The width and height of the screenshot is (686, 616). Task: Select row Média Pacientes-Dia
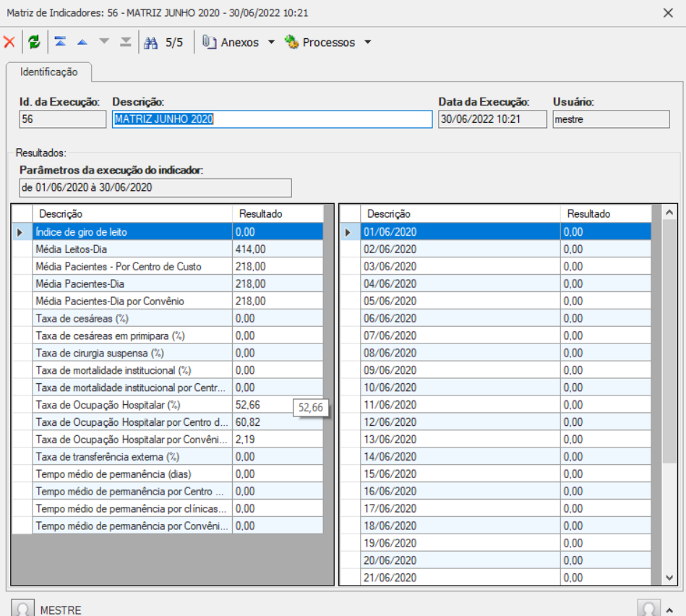168,283
